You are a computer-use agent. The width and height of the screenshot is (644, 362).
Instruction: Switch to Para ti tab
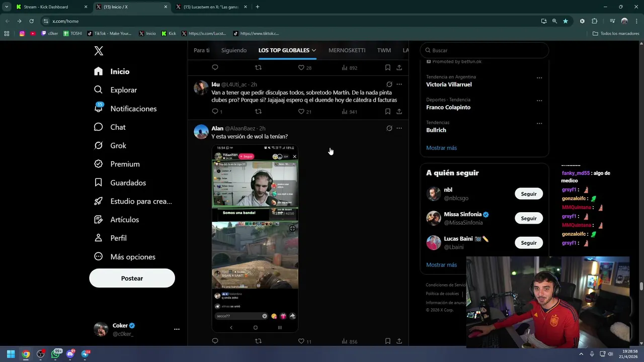tap(201, 50)
